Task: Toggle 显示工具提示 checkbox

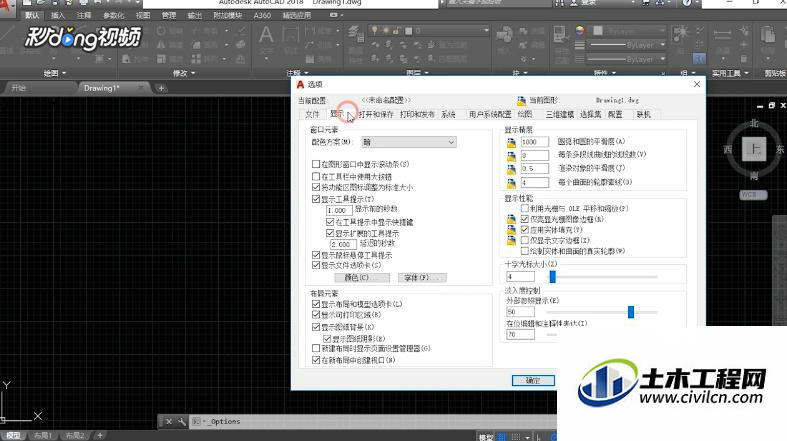Action: 316,199
